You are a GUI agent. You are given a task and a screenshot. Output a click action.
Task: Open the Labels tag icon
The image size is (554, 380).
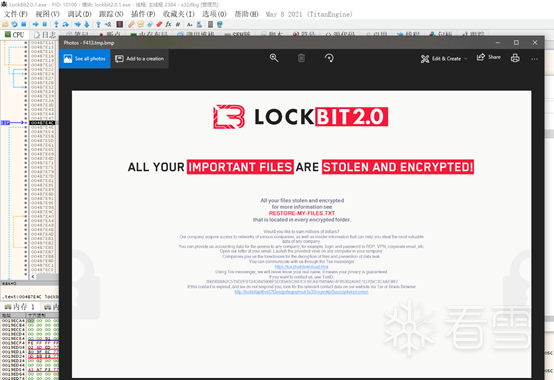[150, 24]
